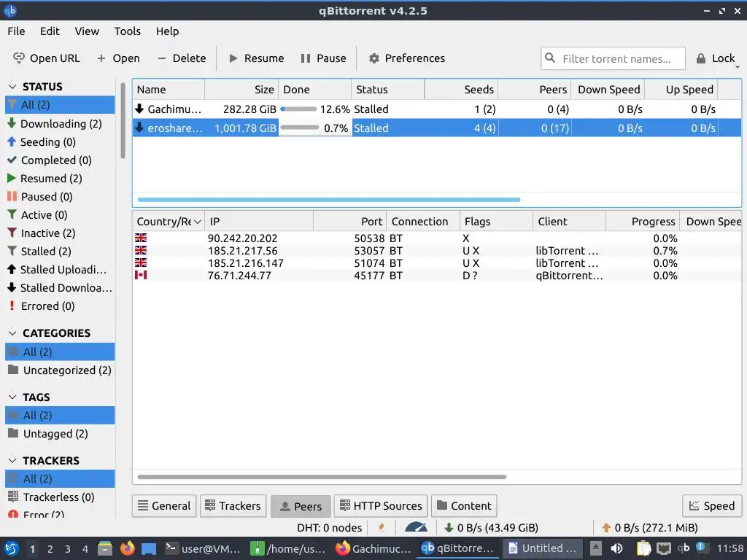This screenshot has width=747, height=560.
Task: Collapse the STATUS section
Action: point(13,87)
